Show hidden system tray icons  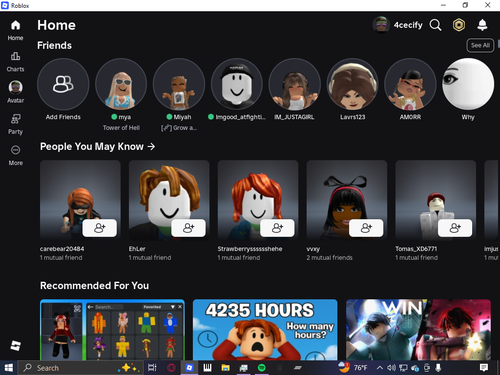(x=379, y=368)
